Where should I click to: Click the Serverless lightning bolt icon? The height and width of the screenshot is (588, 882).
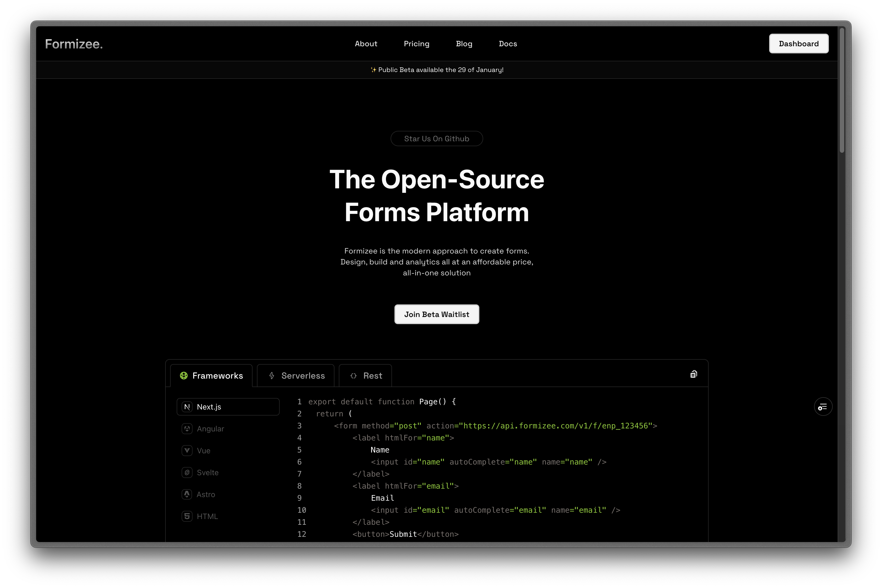[x=272, y=375]
